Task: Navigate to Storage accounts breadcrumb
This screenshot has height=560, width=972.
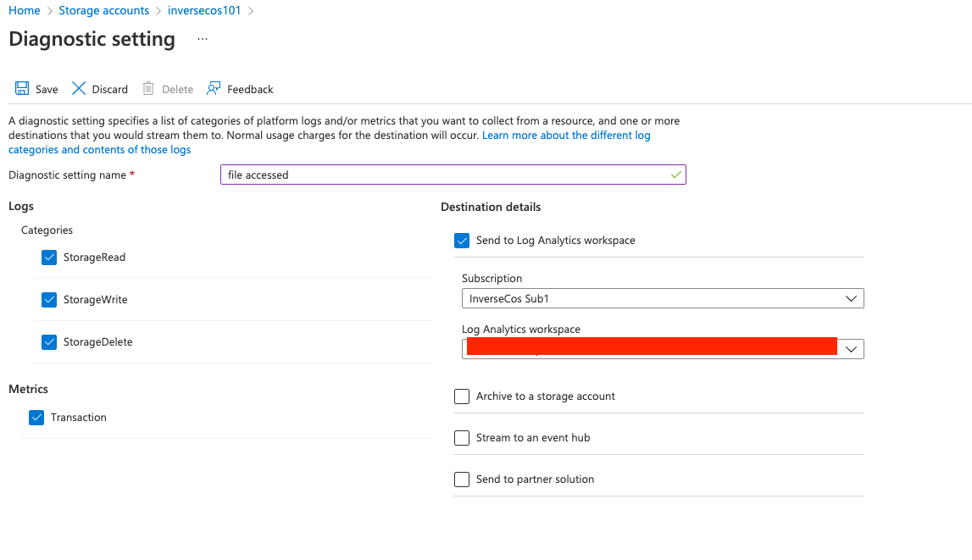Action: pos(104,11)
